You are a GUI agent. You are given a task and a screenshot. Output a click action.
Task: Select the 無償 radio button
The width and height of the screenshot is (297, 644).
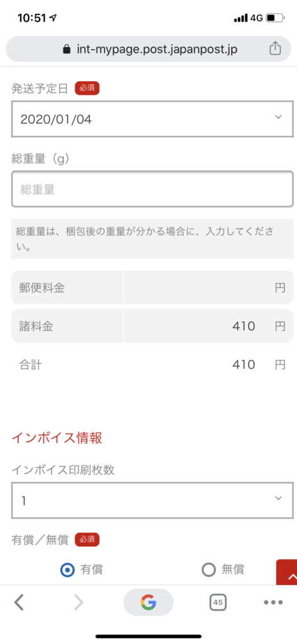[x=208, y=570]
